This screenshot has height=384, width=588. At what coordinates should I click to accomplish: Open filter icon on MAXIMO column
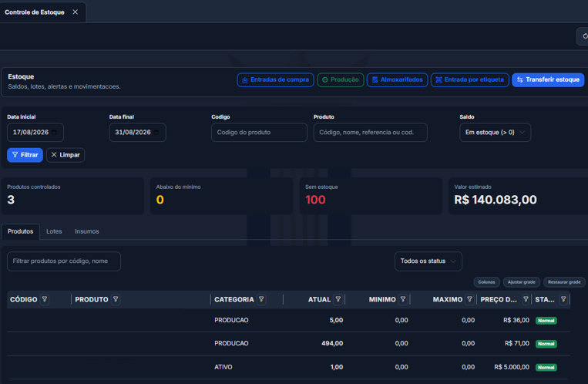(x=469, y=299)
